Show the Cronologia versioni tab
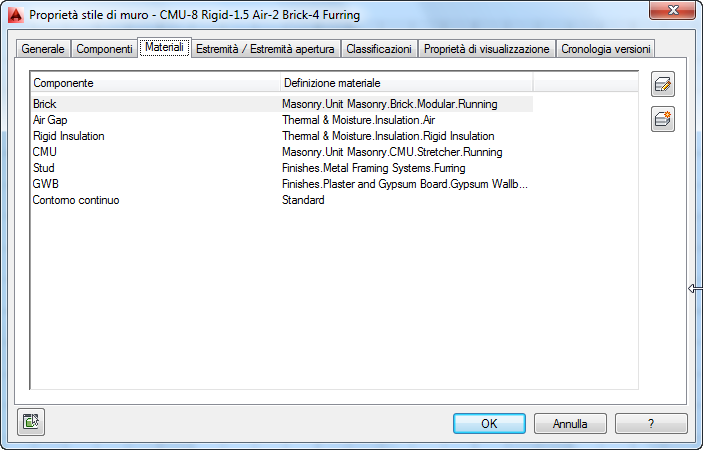The height and width of the screenshot is (450, 703). pos(606,48)
